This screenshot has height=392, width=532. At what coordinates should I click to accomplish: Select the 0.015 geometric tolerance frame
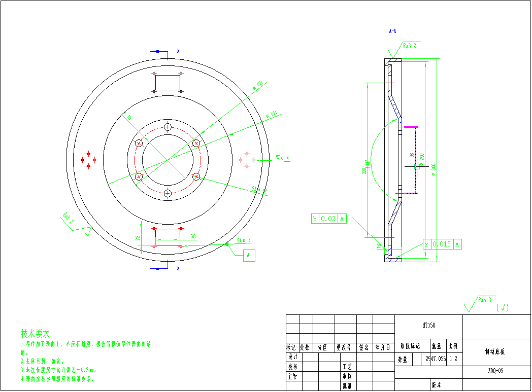click(x=442, y=244)
